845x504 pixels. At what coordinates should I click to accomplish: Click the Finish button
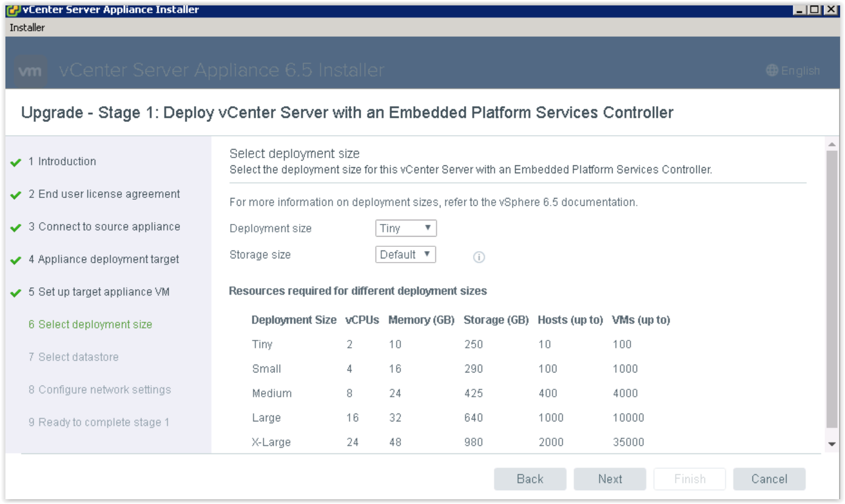tap(690, 479)
